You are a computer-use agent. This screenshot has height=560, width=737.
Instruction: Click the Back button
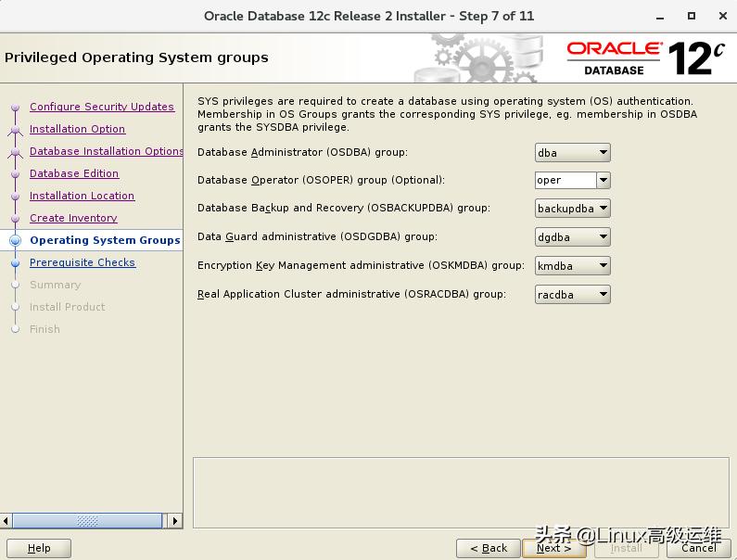point(489,548)
